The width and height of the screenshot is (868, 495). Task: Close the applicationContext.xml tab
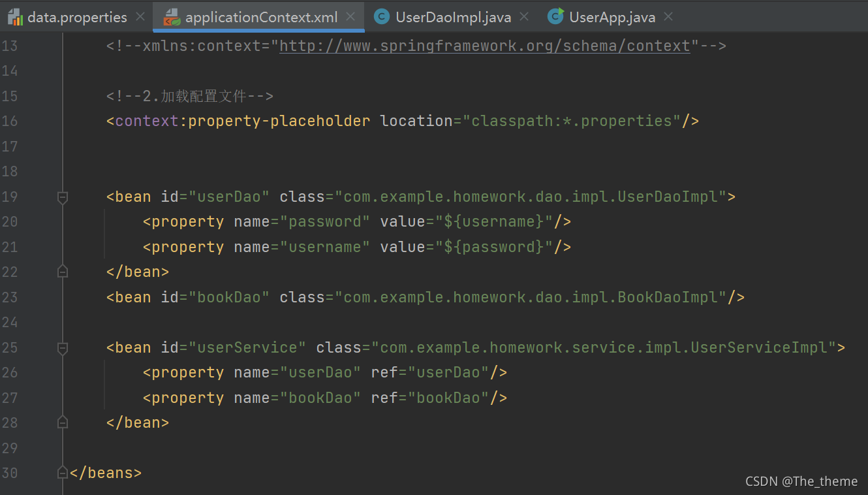pyautogui.click(x=352, y=17)
